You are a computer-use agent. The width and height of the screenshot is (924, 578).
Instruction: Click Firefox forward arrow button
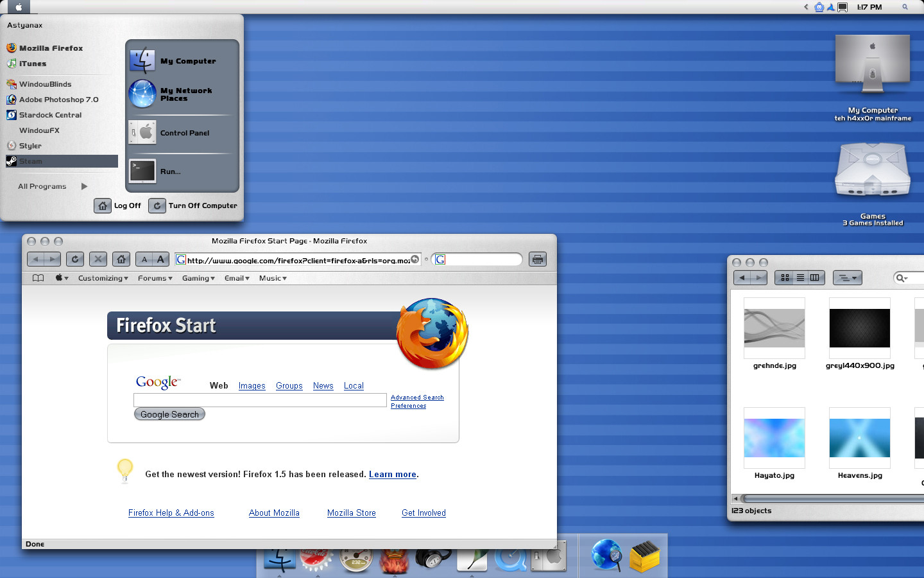coord(53,259)
